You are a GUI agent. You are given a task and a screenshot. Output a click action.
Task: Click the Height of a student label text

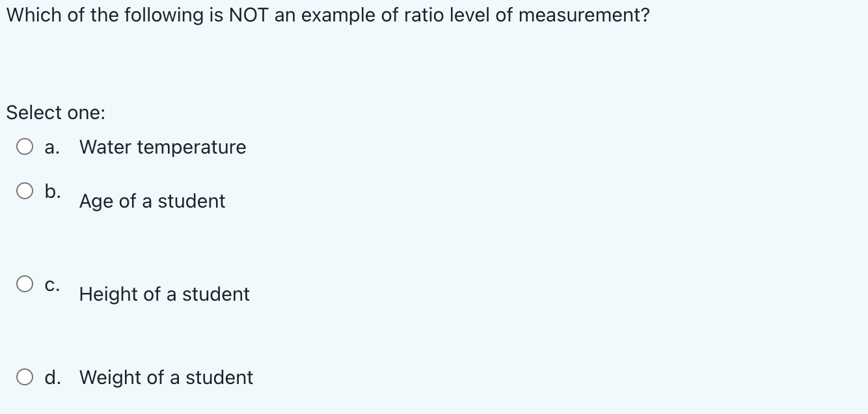point(163,295)
